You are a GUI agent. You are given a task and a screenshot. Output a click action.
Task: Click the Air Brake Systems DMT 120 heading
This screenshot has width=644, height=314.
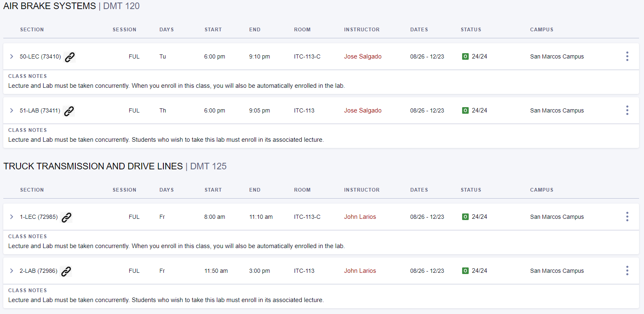[72, 6]
